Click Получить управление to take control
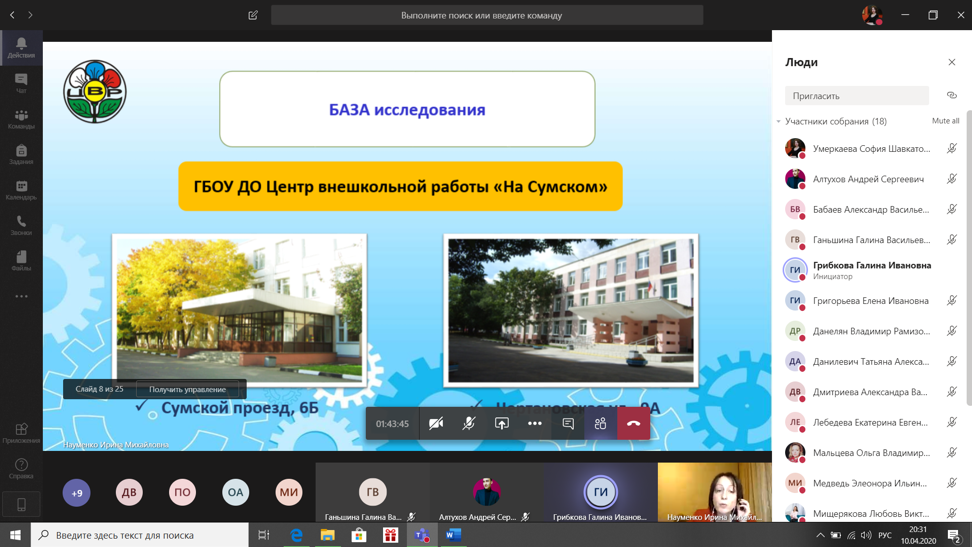Viewport: 972px width, 547px height. point(187,389)
